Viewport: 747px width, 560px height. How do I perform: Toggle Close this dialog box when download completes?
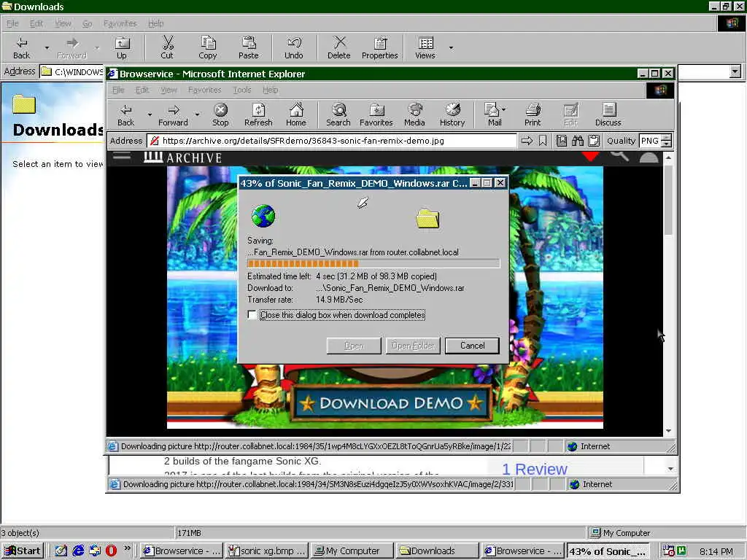pyautogui.click(x=252, y=315)
